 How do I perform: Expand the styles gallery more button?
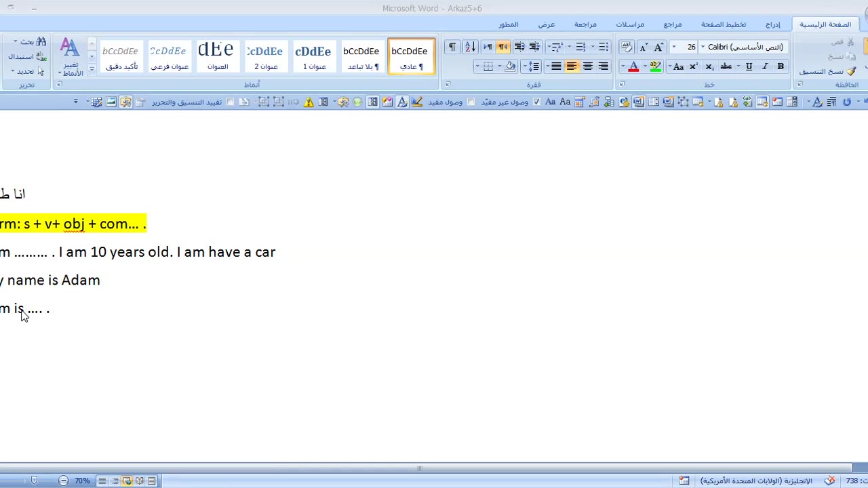(92, 69)
